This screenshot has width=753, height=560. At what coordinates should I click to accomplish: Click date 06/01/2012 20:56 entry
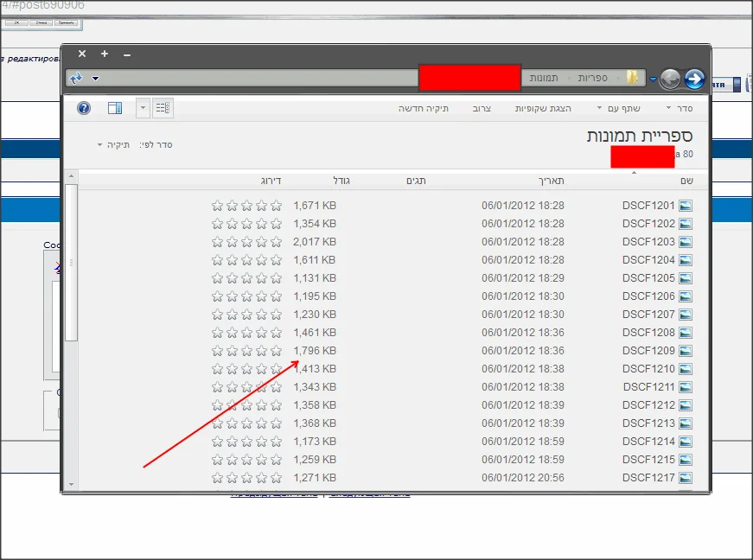[523, 478]
